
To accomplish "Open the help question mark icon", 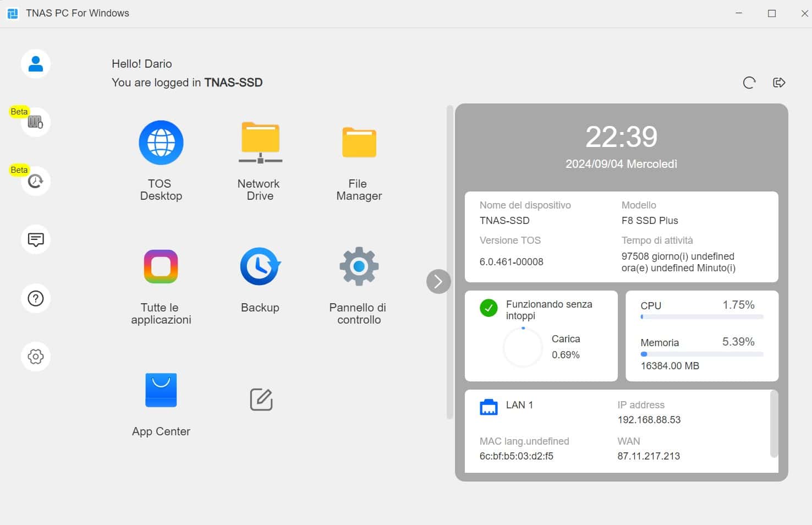I will [36, 298].
